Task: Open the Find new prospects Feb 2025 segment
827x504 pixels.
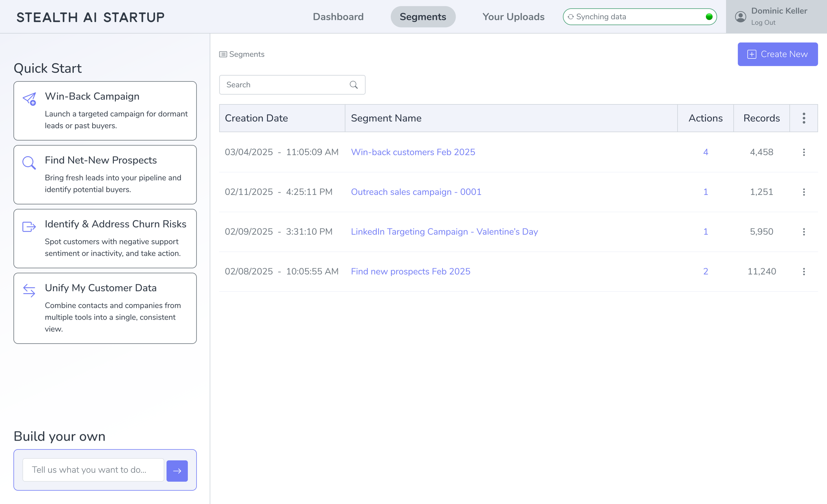Action: [410, 271]
